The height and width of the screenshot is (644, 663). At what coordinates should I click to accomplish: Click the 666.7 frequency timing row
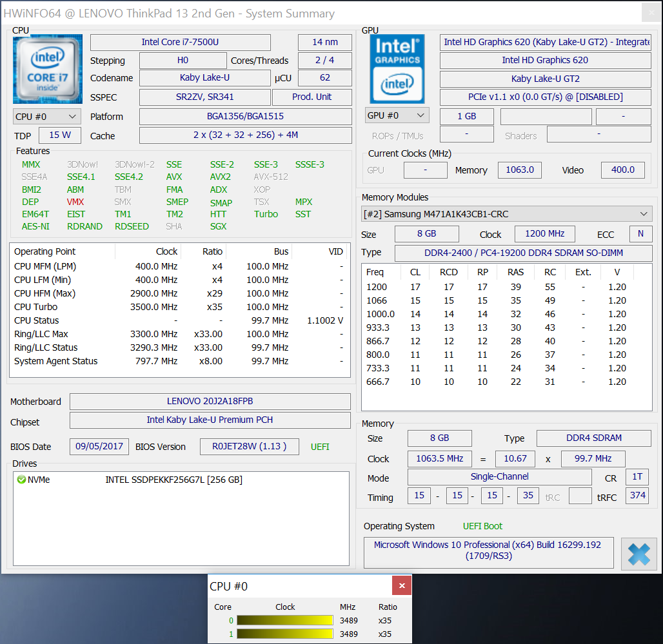tap(506, 382)
